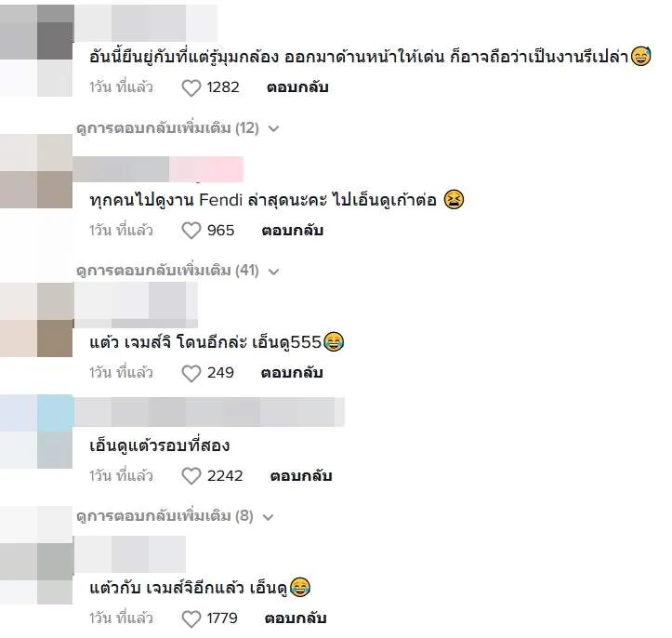Heart the comment with 2242 likes

tap(191, 476)
